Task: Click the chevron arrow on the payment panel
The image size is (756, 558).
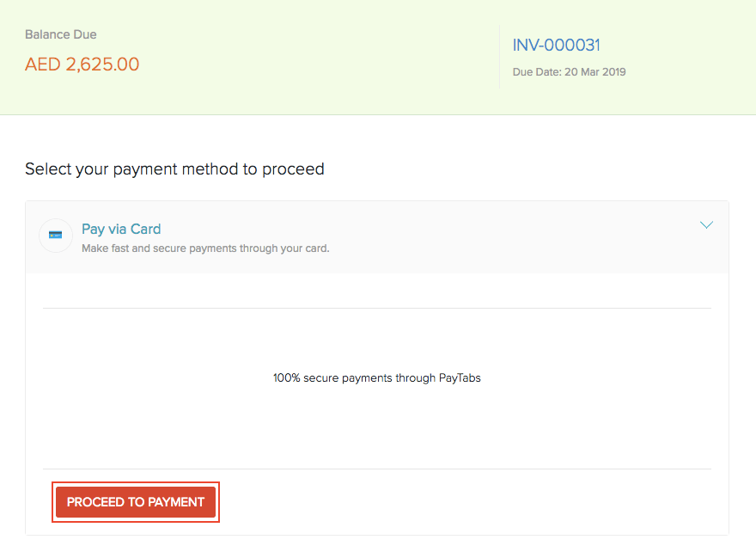Action: [x=706, y=224]
